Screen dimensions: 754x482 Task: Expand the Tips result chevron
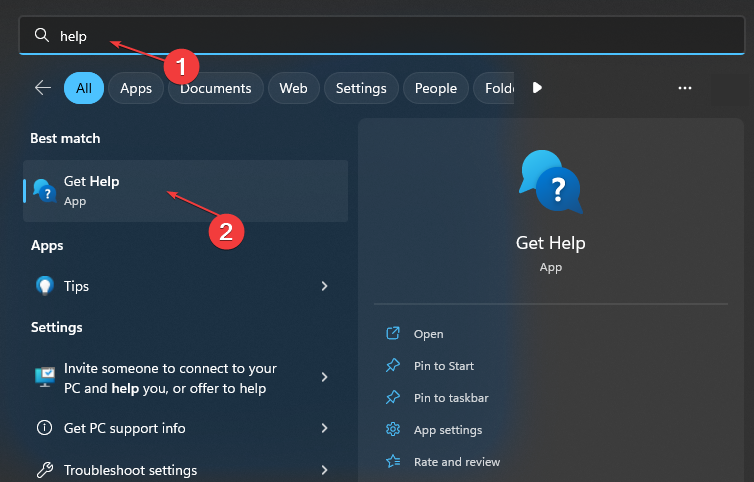(325, 286)
